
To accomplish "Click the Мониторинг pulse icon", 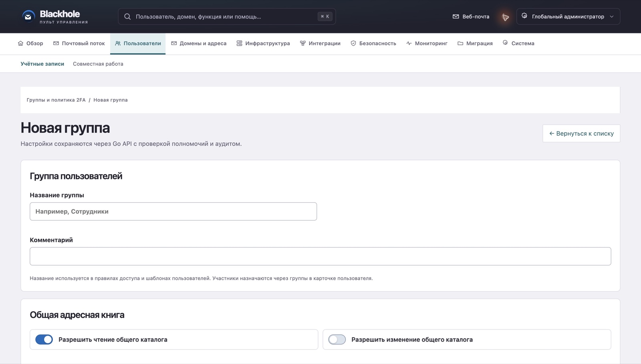I will click(x=409, y=43).
